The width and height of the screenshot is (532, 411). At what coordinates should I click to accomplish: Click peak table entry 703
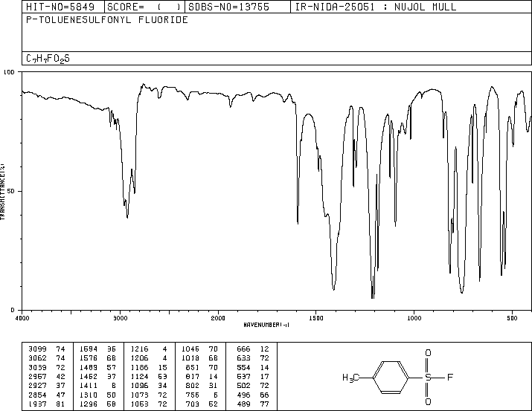coord(193,404)
